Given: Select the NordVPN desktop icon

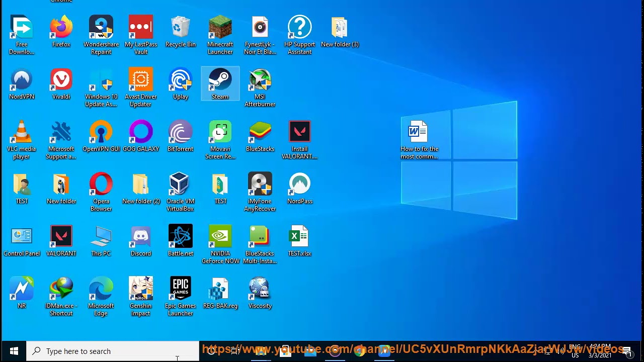Looking at the screenshot, I should (22, 79).
